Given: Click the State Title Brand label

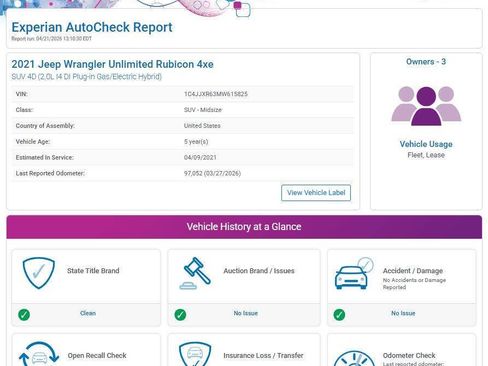Looking at the screenshot, I should click(x=93, y=271).
